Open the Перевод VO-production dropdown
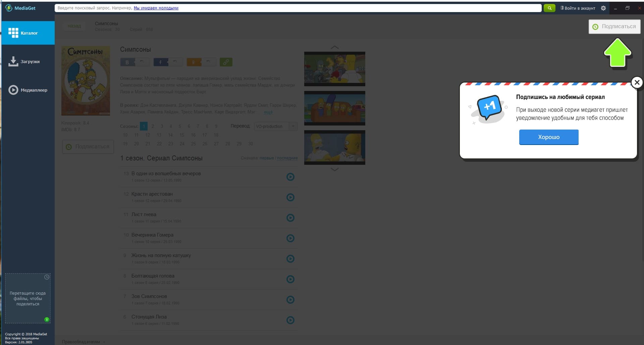The height and width of the screenshot is (345, 644). click(x=276, y=126)
